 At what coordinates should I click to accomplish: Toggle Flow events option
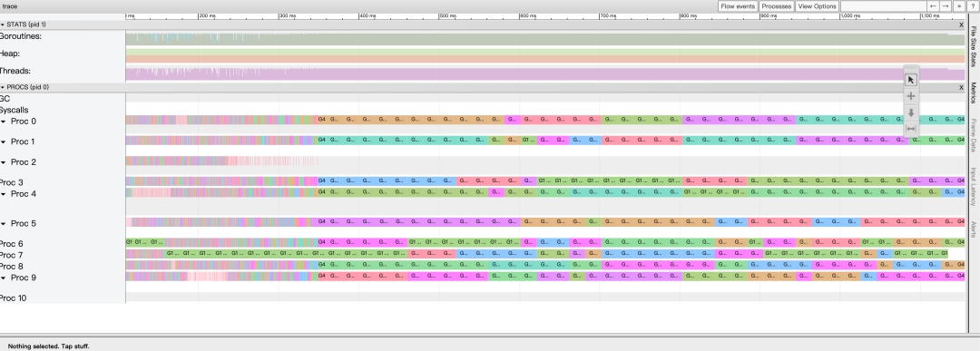click(738, 6)
